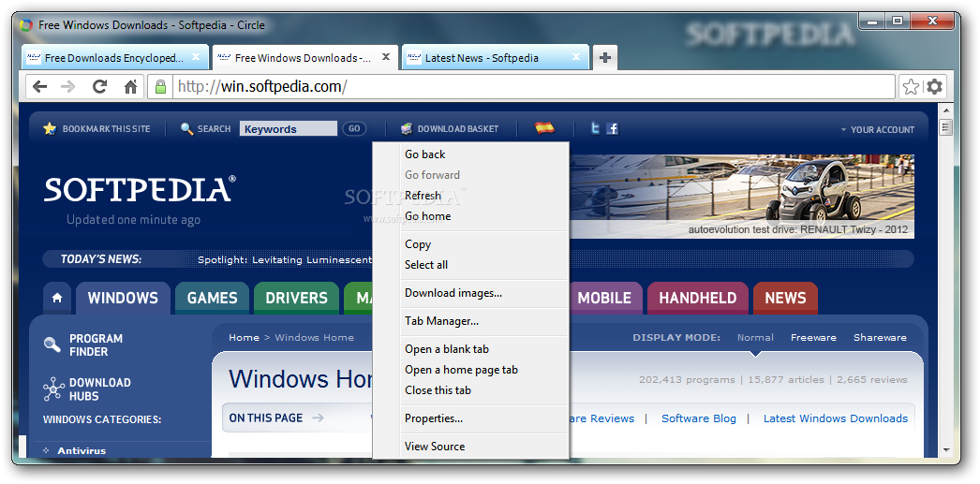Click the Softpedia home icon tab

pyautogui.click(x=57, y=299)
